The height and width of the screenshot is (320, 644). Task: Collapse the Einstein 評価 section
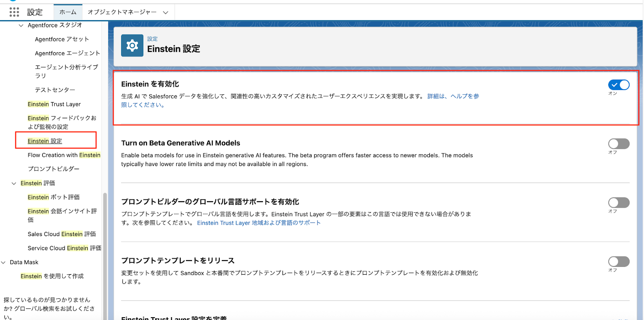pos(14,183)
